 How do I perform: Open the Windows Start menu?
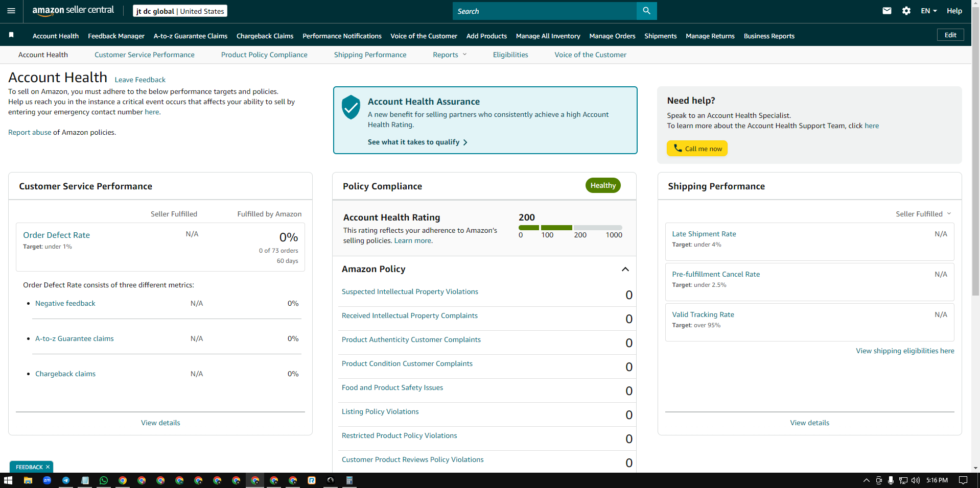[x=8, y=480]
